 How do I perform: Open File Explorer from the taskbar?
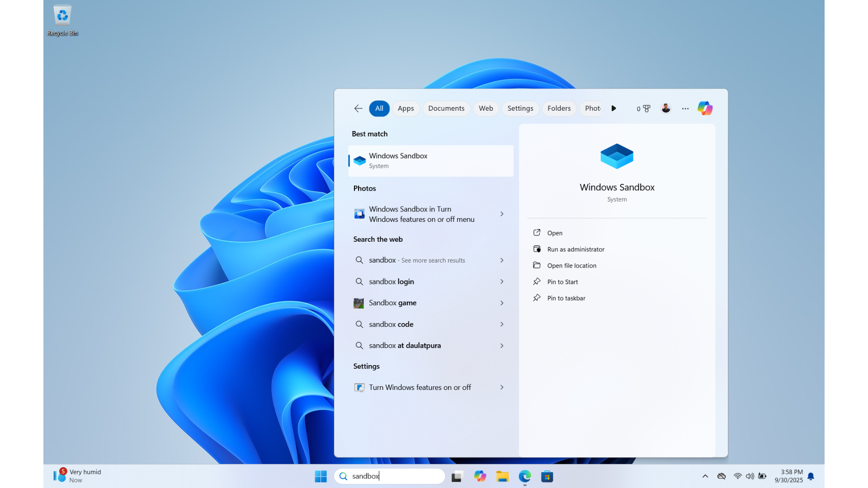coord(502,476)
